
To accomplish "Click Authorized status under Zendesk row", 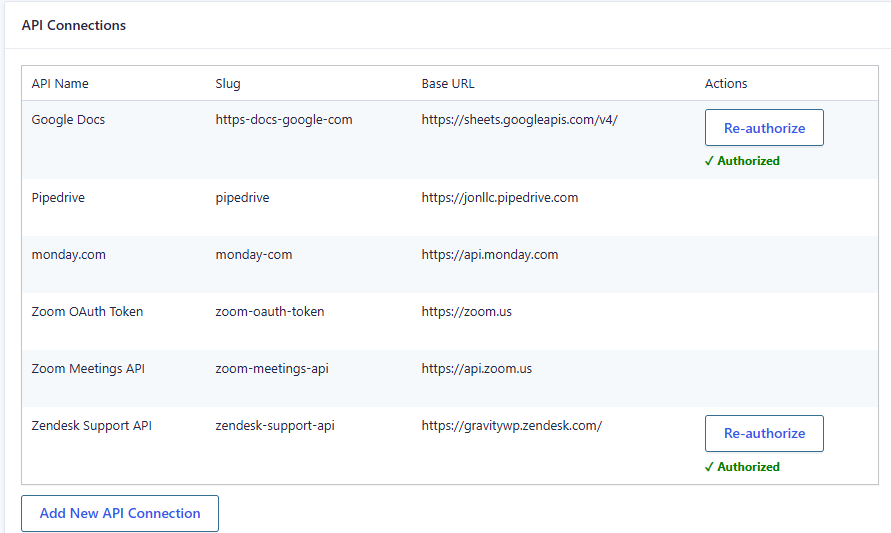I will point(742,467).
